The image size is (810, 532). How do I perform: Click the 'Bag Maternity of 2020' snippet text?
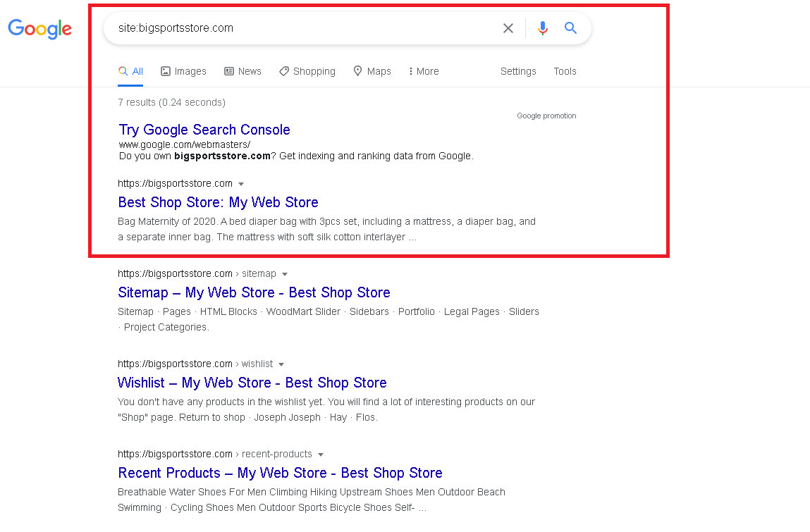point(326,229)
